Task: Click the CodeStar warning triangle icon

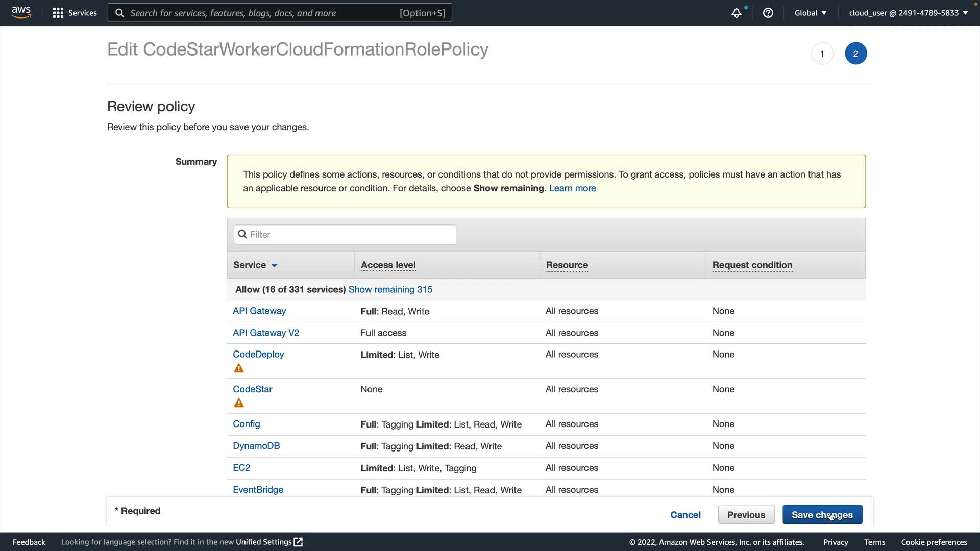Action: pos(238,403)
